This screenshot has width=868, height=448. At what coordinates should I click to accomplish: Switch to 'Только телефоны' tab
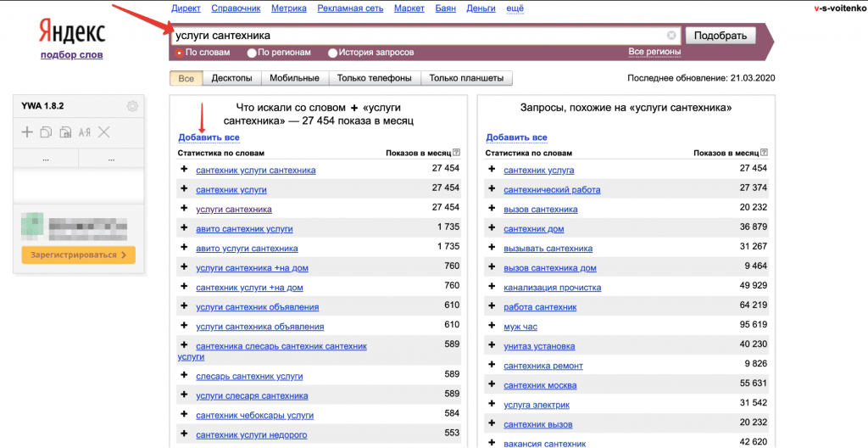pyautogui.click(x=375, y=78)
